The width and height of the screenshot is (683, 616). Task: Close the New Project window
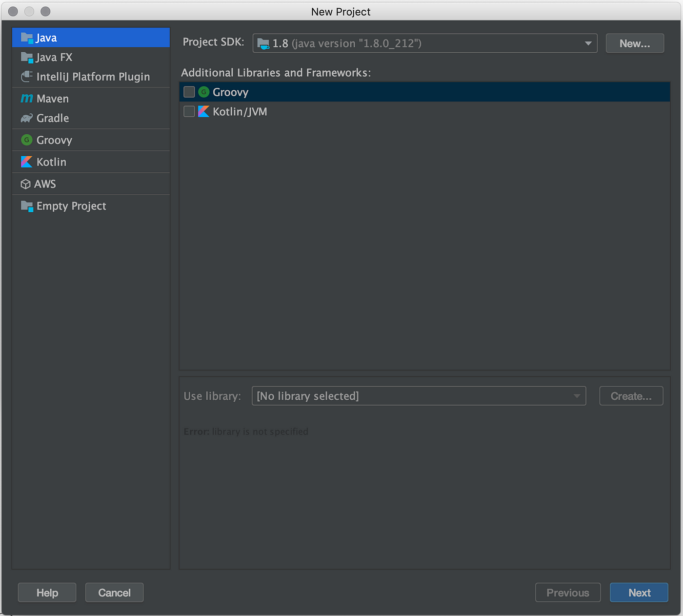13,11
